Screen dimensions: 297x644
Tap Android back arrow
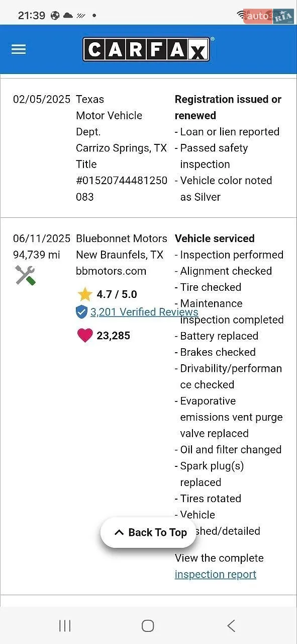[231, 625]
